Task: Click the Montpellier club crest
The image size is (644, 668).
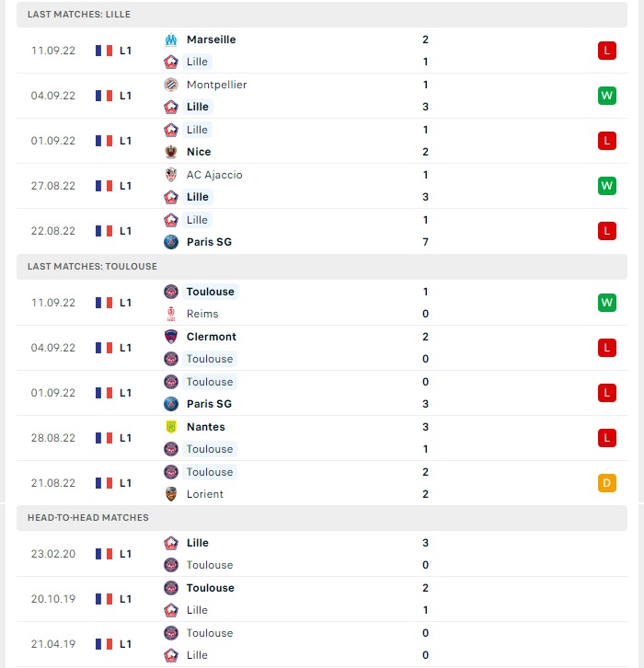Action: coord(171,85)
